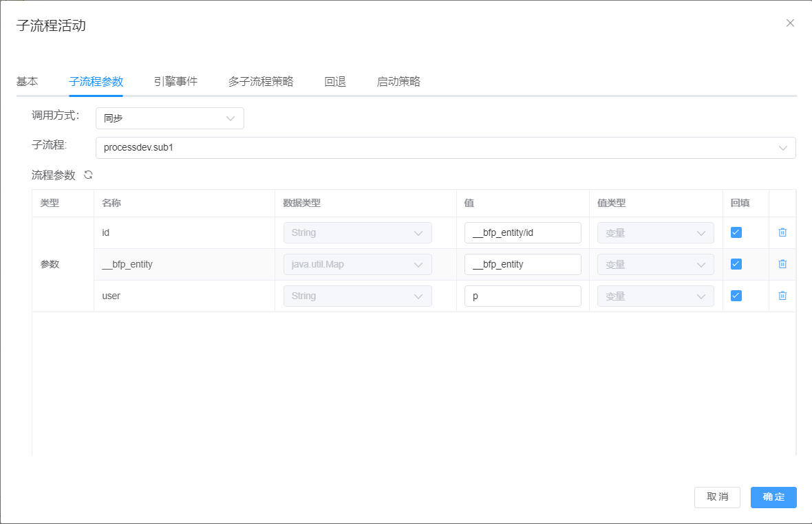
Task: Click the user value field containing p
Action: click(523, 296)
